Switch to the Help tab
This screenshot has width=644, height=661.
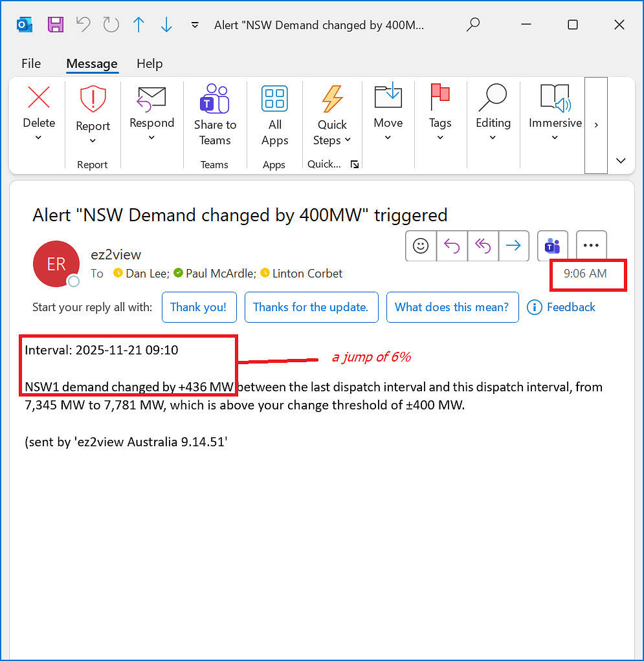tap(150, 63)
